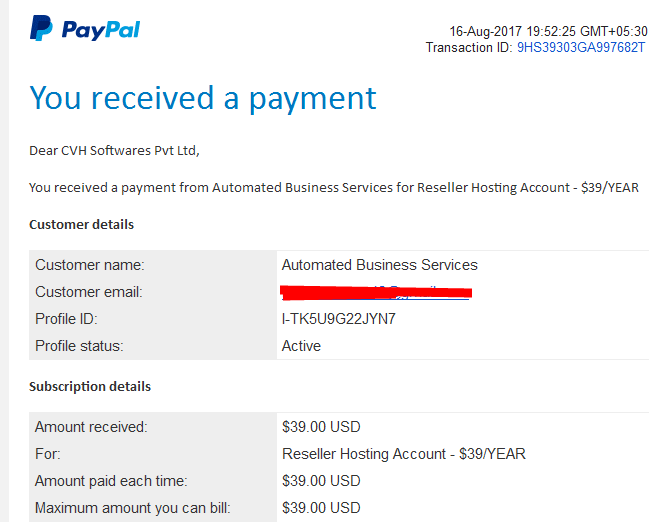Click the Profile ID value I-TK5U9G22JYN7

click(338, 319)
